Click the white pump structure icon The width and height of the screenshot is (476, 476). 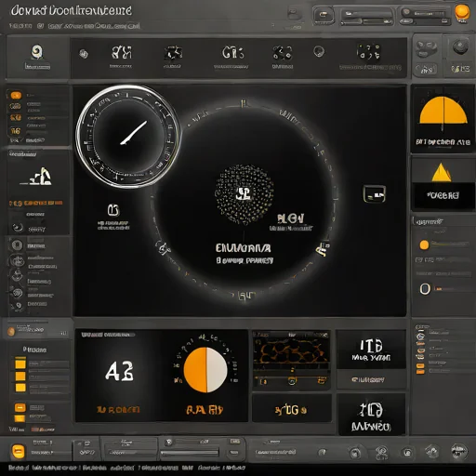pos(41,177)
